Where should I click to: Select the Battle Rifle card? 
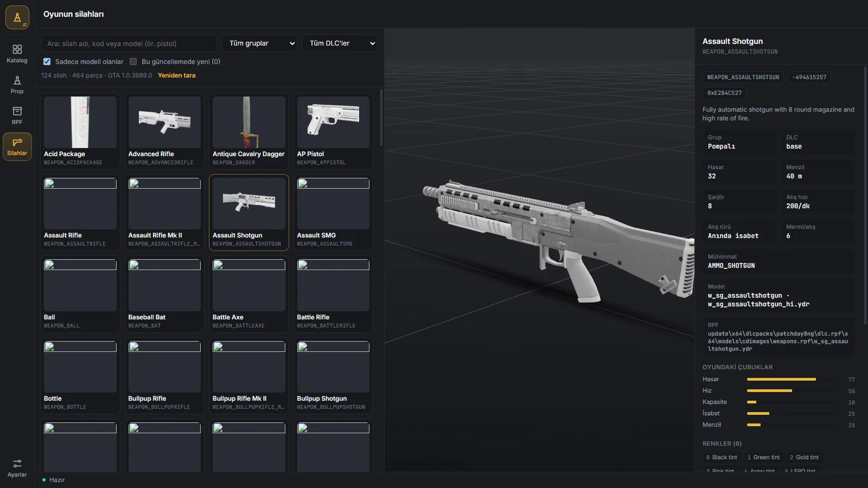click(x=333, y=294)
